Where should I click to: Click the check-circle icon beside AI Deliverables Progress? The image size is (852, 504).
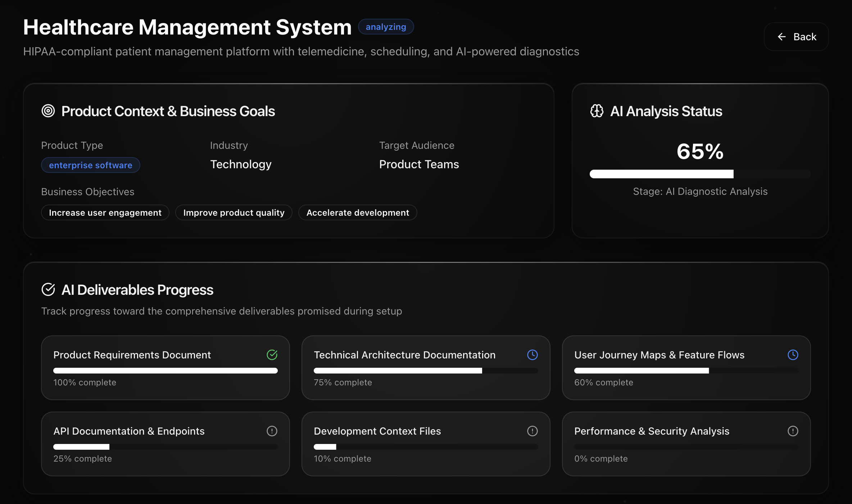pos(48,289)
